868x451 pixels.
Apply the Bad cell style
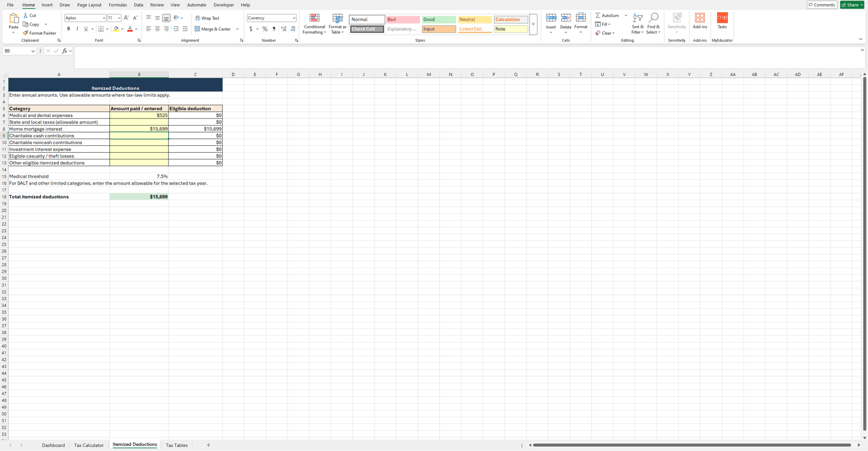click(x=403, y=19)
